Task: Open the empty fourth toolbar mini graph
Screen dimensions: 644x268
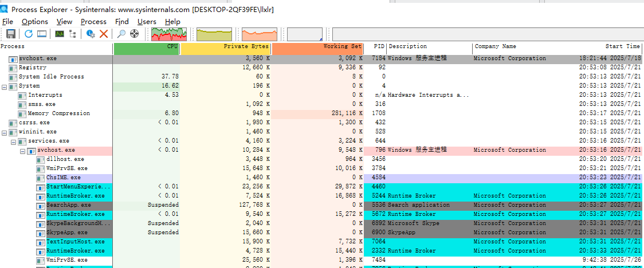Action: click(305, 34)
